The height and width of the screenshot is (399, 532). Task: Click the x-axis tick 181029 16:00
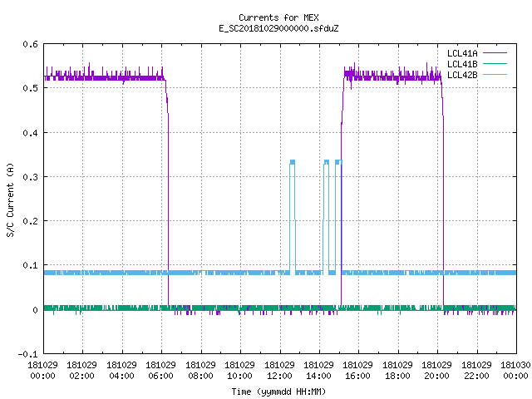click(358, 370)
